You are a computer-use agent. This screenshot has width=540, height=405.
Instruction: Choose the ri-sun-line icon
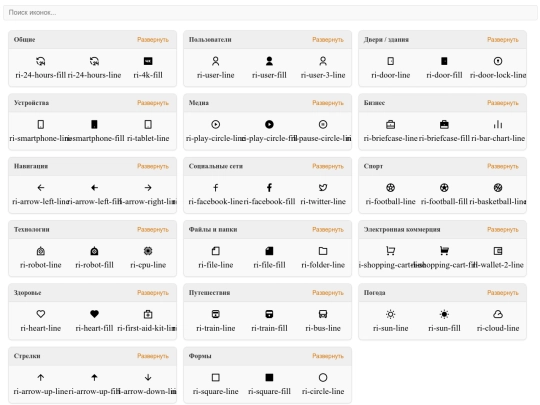click(x=391, y=314)
